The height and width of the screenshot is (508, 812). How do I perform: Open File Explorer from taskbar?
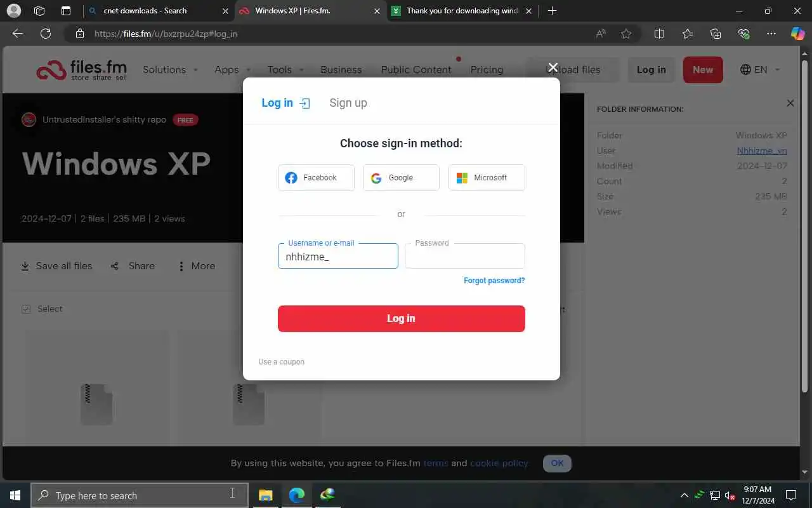click(265, 495)
